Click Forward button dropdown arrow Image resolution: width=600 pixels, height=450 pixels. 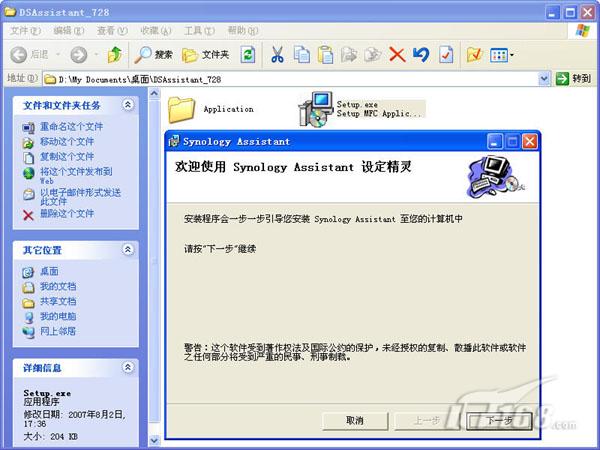coord(96,55)
